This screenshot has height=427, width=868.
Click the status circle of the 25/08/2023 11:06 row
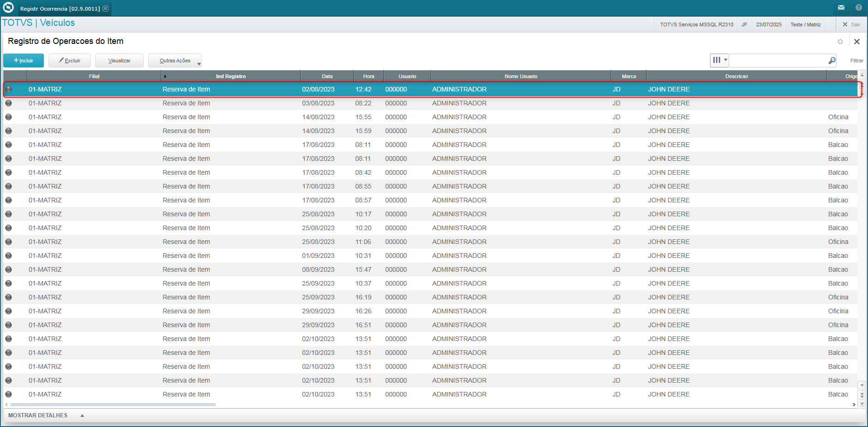[8, 242]
